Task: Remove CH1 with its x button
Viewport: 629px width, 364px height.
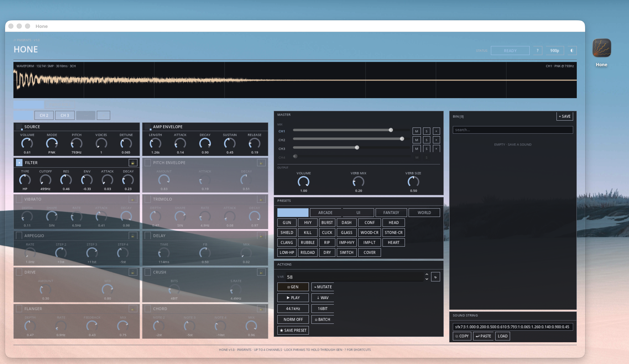Action: coord(436,131)
